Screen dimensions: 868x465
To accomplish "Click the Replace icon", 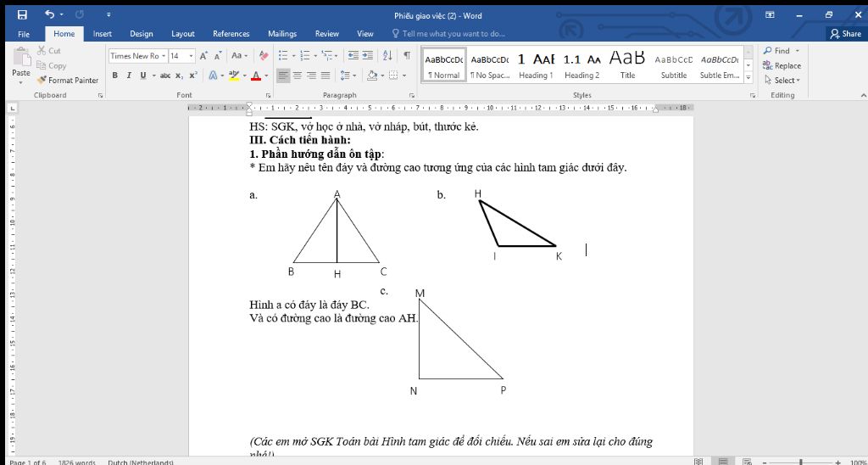I will pos(768,65).
